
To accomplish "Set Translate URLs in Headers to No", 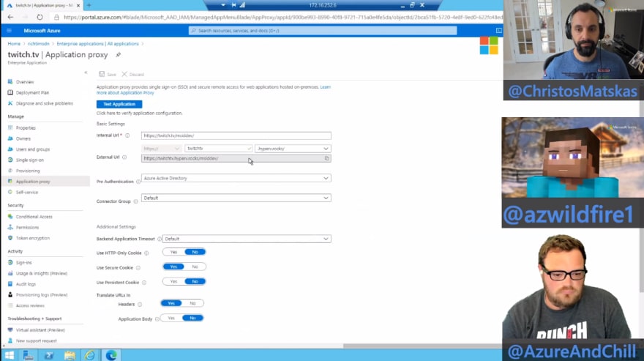I will click(192, 303).
